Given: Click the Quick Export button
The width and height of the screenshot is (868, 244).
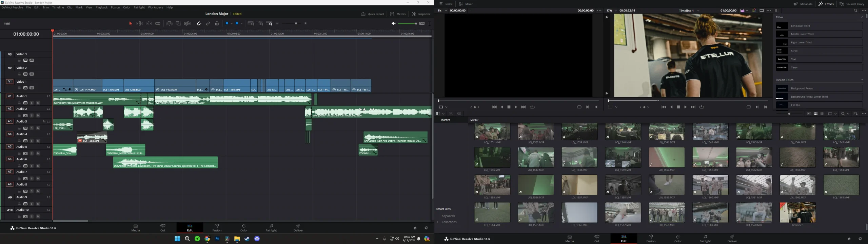Looking at the screenshot, I should [x=373, y=14].
